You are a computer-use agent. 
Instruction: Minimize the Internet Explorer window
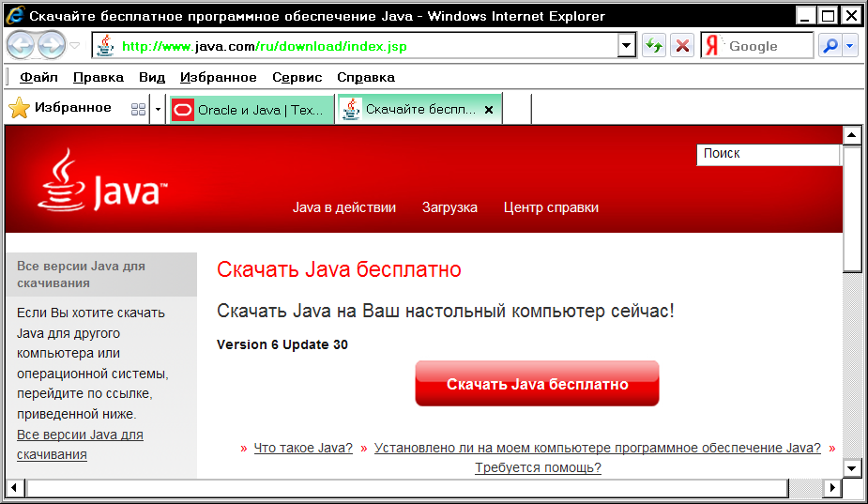coord(804,16)
